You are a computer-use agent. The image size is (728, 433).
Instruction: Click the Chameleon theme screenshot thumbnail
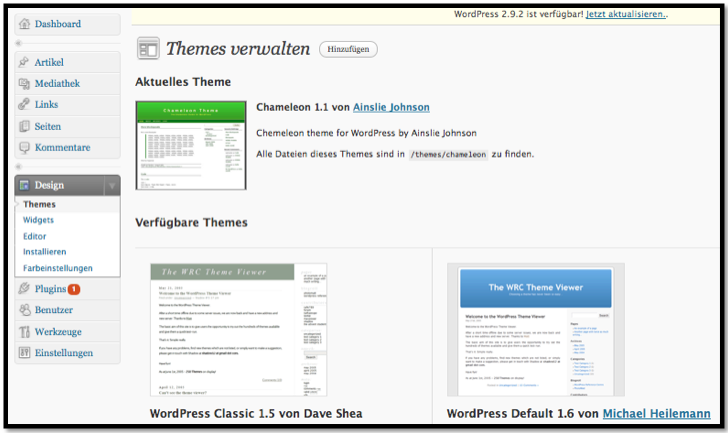point(191,145)
